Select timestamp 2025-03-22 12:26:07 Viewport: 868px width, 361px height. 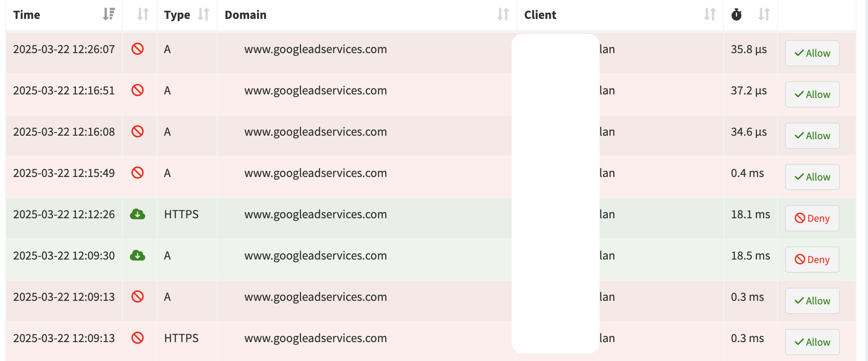(x=64, y=49)
